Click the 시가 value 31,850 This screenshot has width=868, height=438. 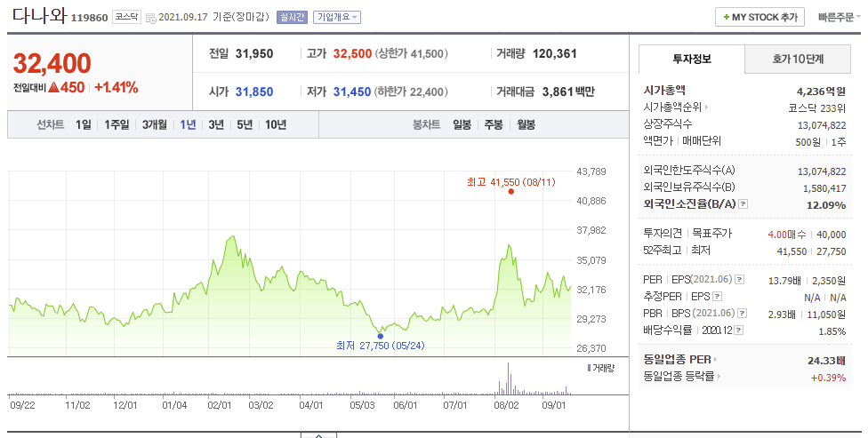point(254,92)
